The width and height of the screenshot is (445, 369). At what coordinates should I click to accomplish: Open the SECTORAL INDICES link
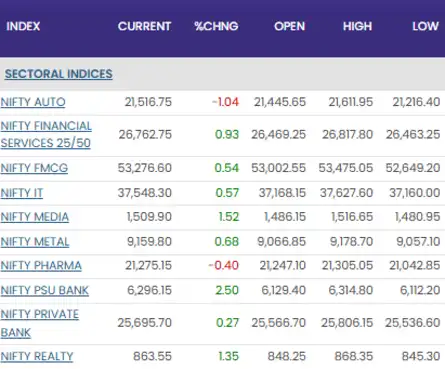[x=59, y=74]
